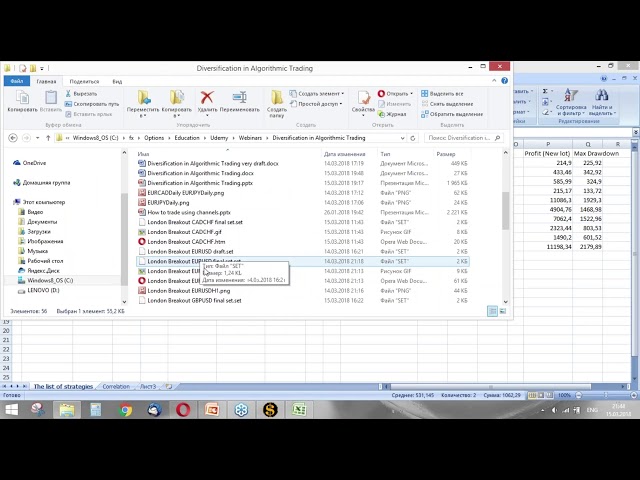This screenshot has height=480, width=640.
Task: Select the file EURJPYDaily.png
Action: [168, 202]
